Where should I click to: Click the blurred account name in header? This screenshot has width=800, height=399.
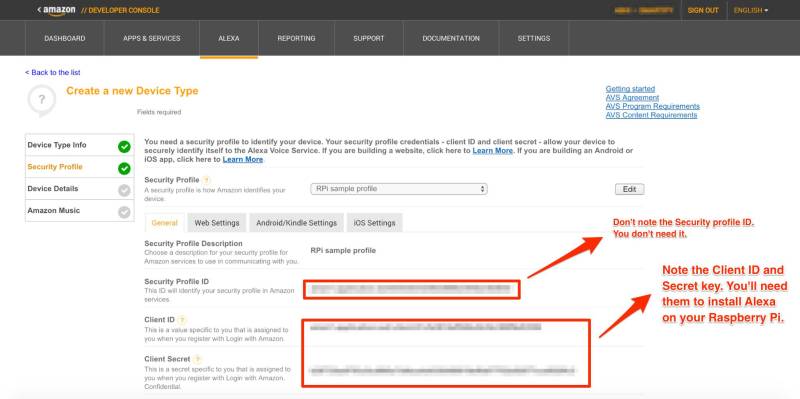pos(643,10)
